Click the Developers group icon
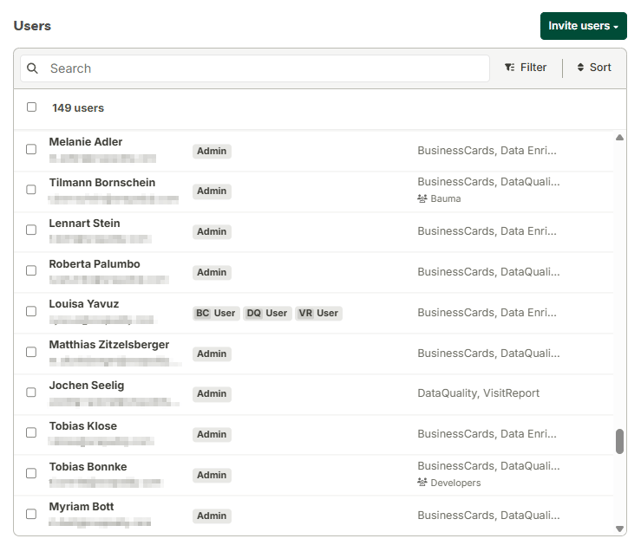 coord(422,482)
